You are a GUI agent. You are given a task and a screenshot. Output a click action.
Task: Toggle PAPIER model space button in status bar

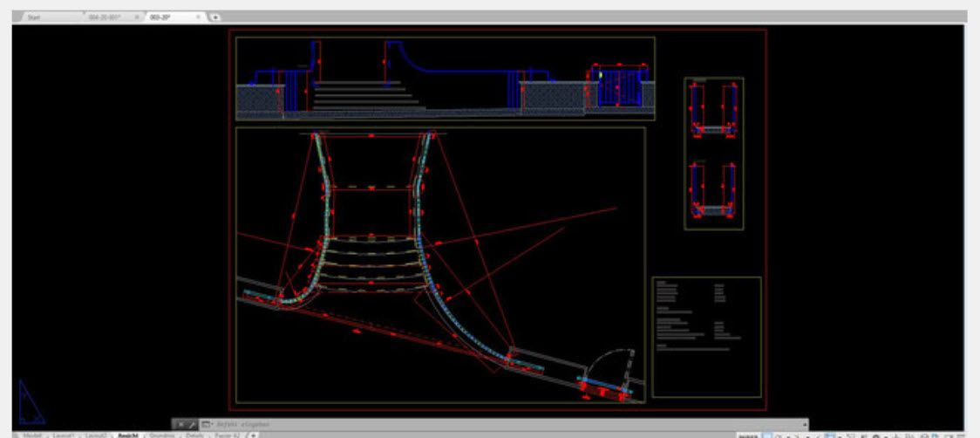tap(748, 435)
